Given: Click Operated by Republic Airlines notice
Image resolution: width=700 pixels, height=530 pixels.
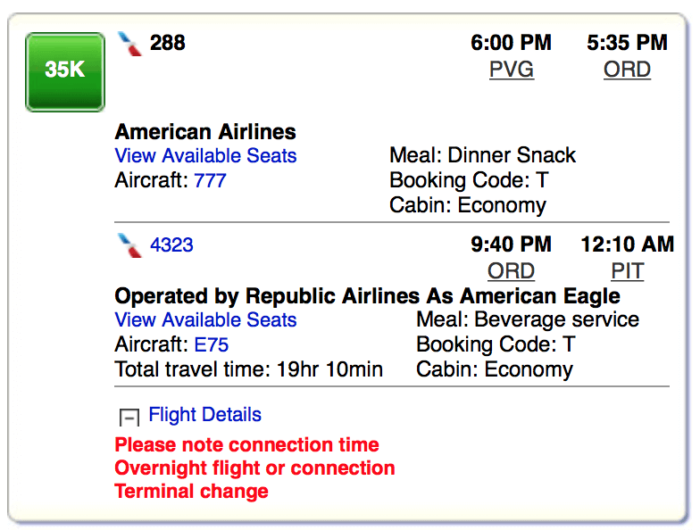Looking at the screenshot, I should click(x=367, y=296).
